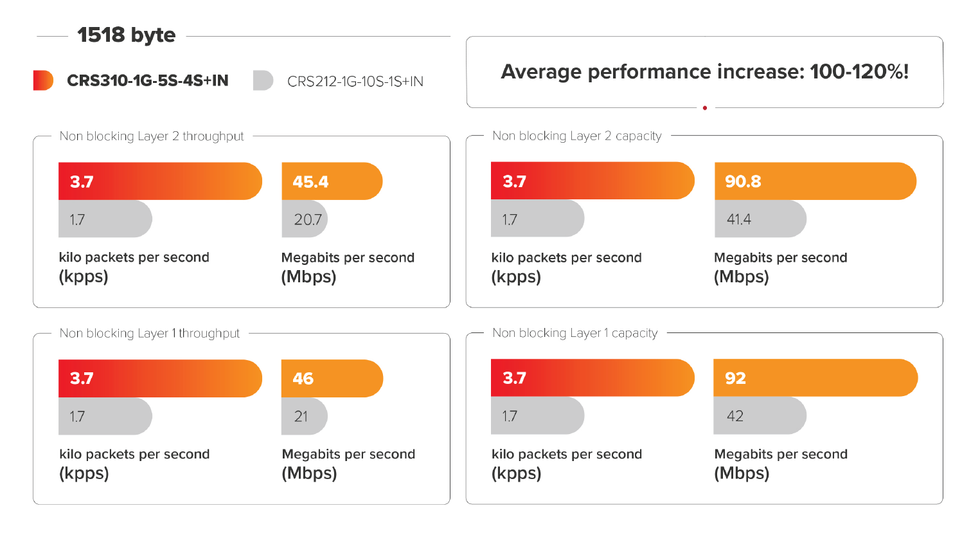
Task: Click the orange CRS310-1G-5S-4S+IN legend marker
Action: tap(43, 80)
